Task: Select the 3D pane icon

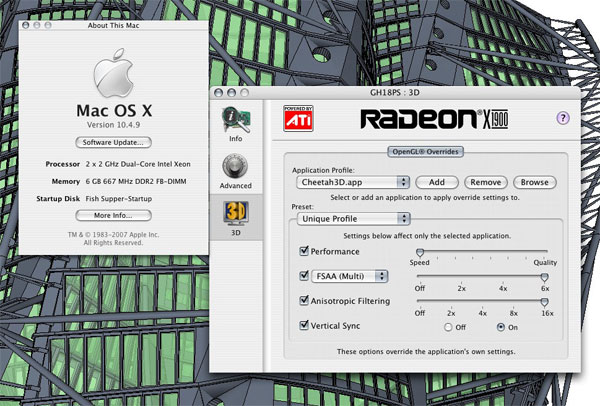Action: (236, 213)
